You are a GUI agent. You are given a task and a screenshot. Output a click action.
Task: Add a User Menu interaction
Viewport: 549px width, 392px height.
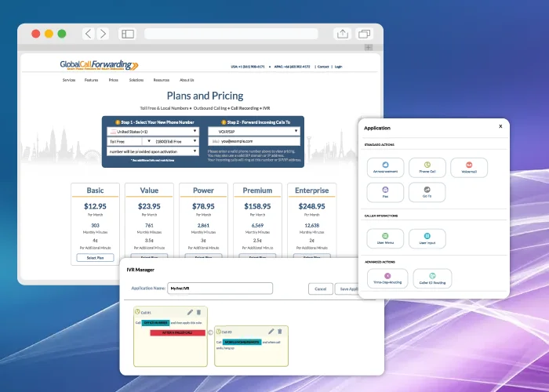(x=384, y=238)
